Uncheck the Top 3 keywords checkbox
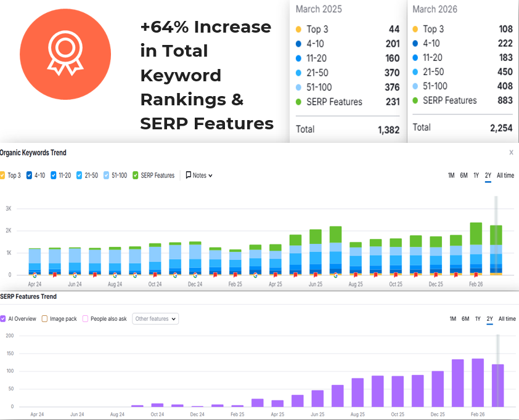Screen dimensions: 519x420 2,176
